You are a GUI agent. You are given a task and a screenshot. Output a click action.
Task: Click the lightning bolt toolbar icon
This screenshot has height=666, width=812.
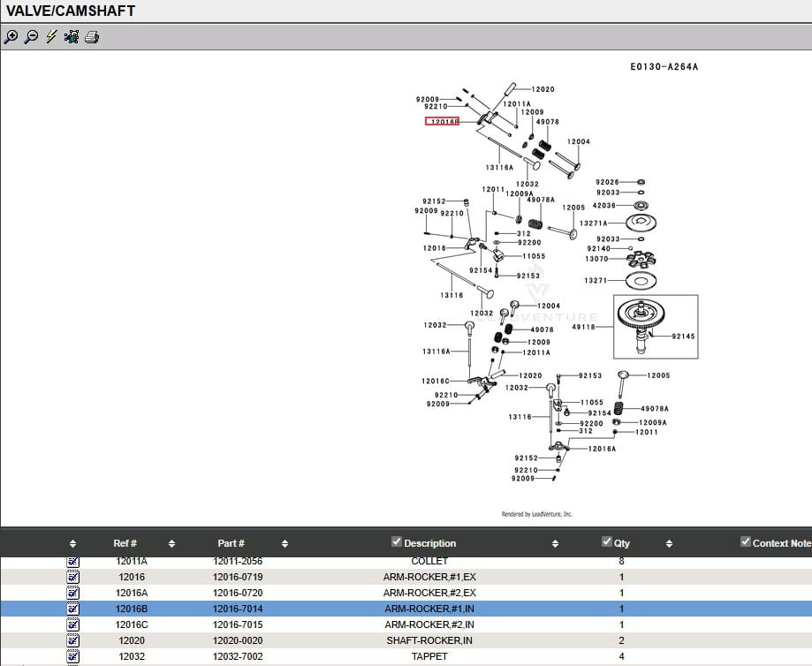coord(51,36)
